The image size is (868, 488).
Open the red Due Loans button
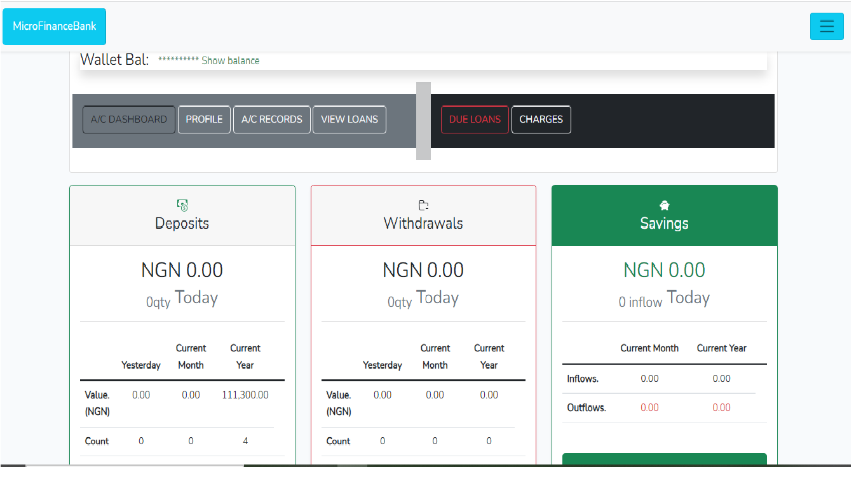475,119
